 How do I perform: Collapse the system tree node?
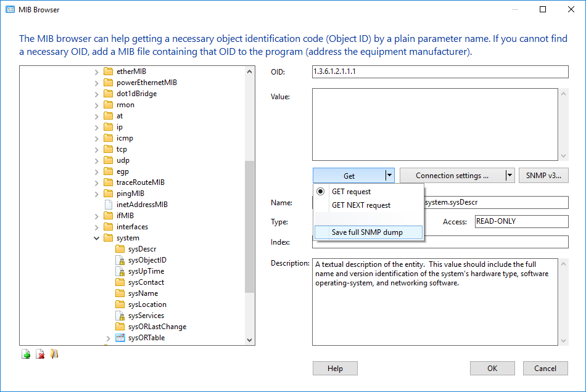[96, 238]
